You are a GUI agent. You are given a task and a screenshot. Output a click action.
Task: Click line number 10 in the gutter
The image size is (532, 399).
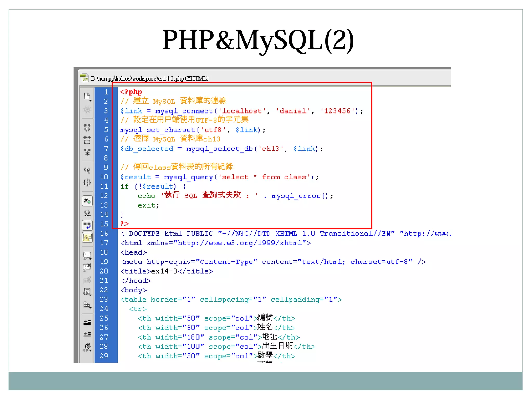pyautogui.click(x=104, y=177)
